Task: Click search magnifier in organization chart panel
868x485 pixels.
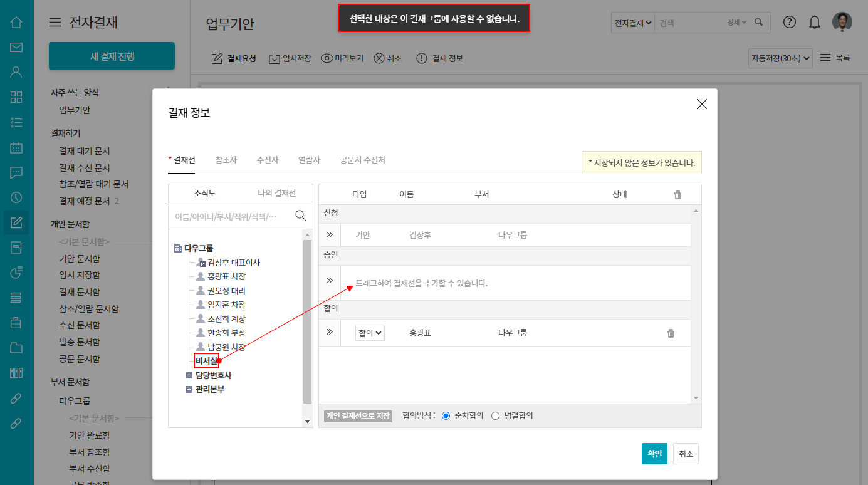Action: (x=300, y=216)
